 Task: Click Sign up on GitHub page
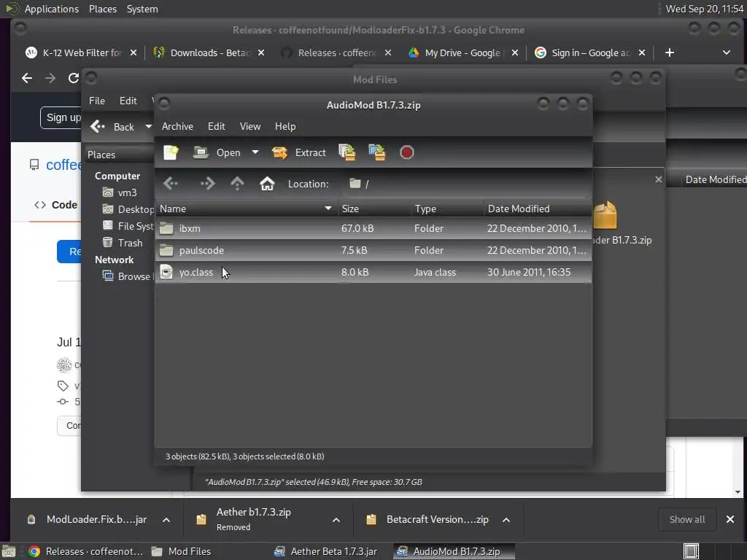coord(61,117)
